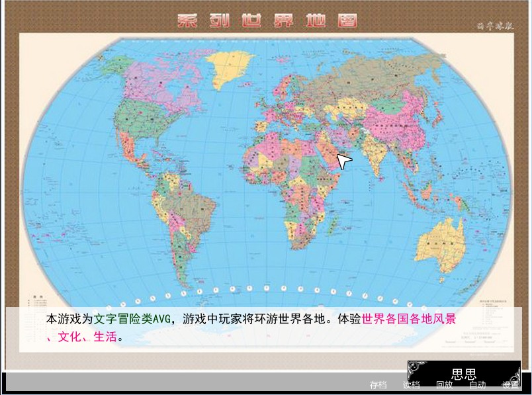This screenshot has height=395, width=532.
Task: Click the 思思 speaker name
Action: (464, 374)
